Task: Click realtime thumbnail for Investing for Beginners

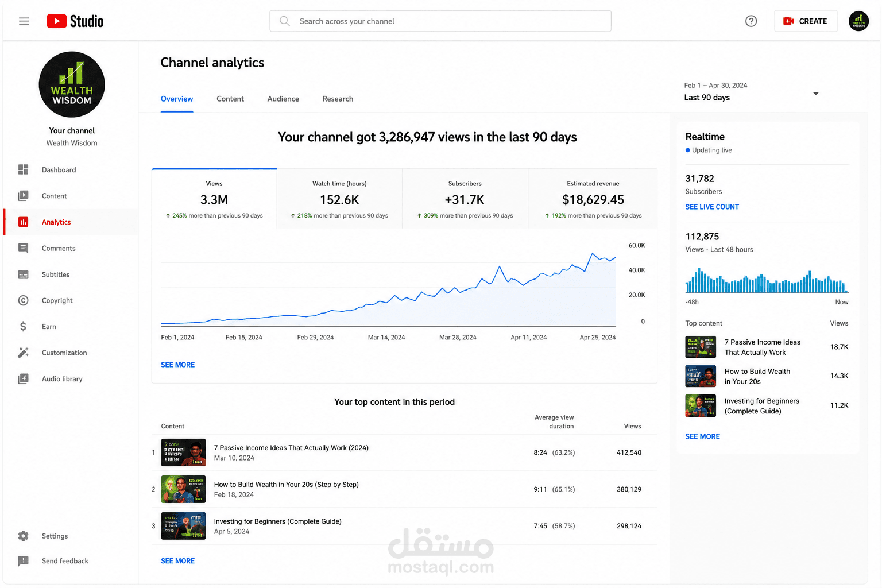Action: point(701,406)
